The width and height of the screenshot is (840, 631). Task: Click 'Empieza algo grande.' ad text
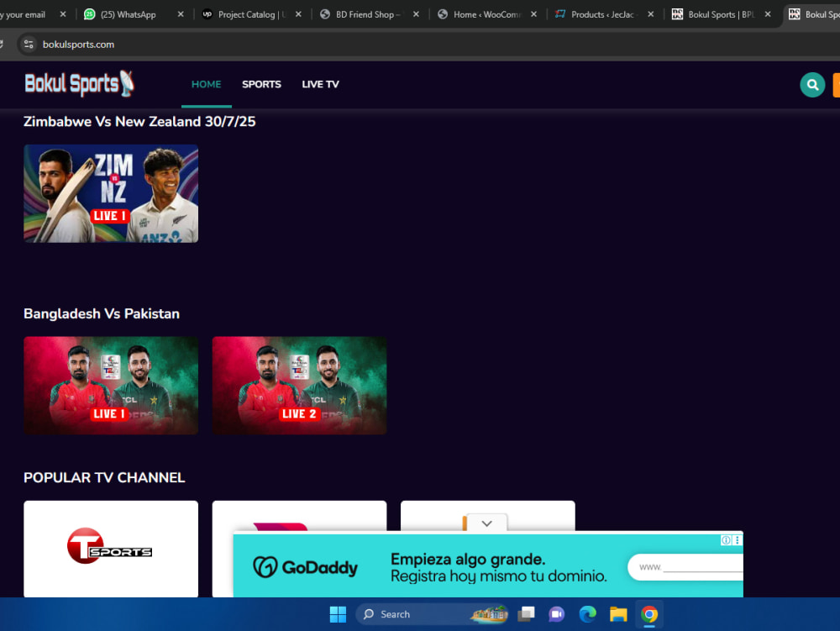click(468, 560)
